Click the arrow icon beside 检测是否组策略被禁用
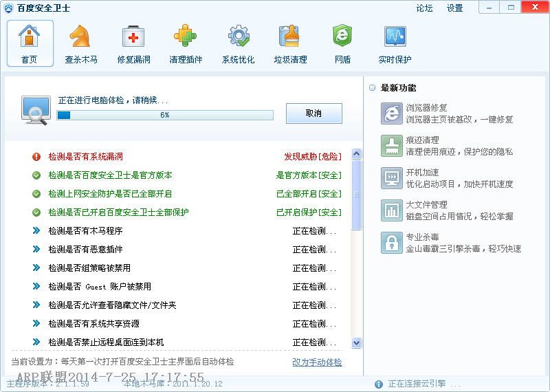The image size is (550, 392). click(x=36, y=268)
